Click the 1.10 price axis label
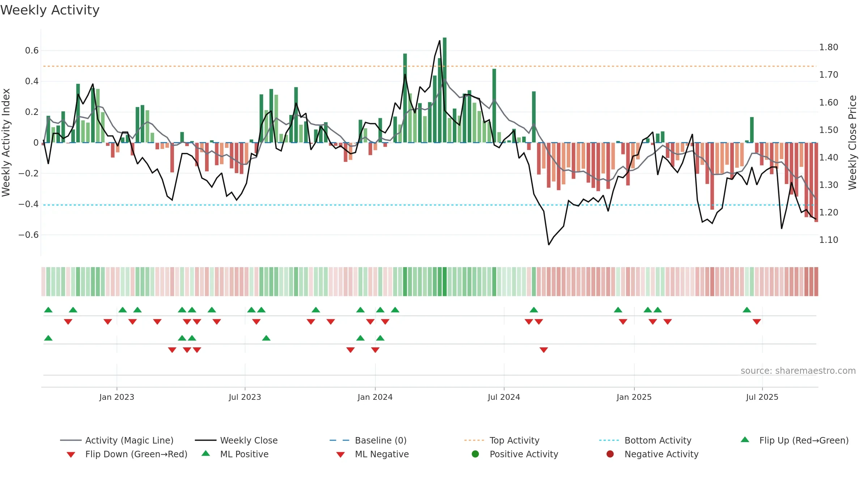The width and height of the screenshot is (868, 488). tap(829, 240)
